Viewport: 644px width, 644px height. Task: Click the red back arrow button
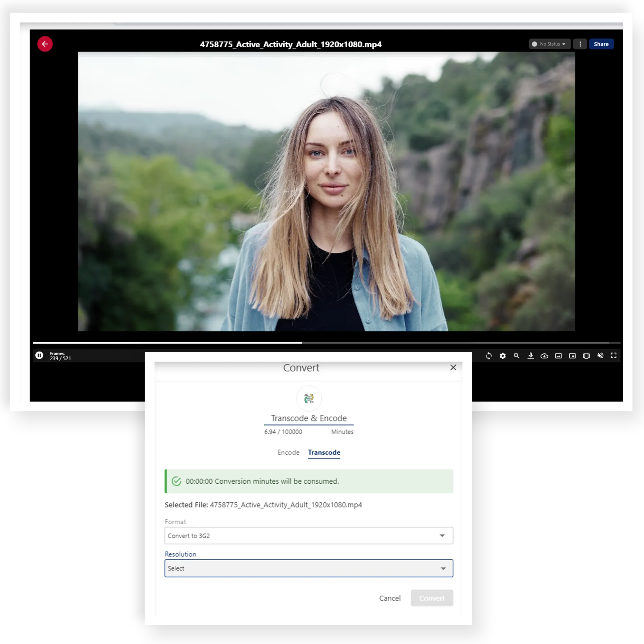point(45,44)
